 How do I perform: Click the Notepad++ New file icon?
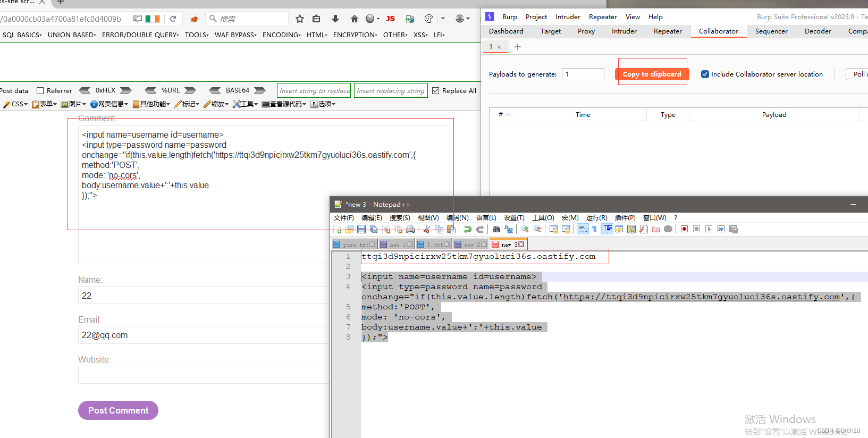(x=338, y=229)
